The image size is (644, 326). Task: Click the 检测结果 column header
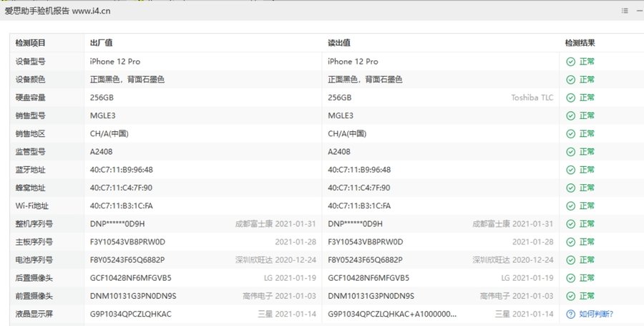point(580,43)
